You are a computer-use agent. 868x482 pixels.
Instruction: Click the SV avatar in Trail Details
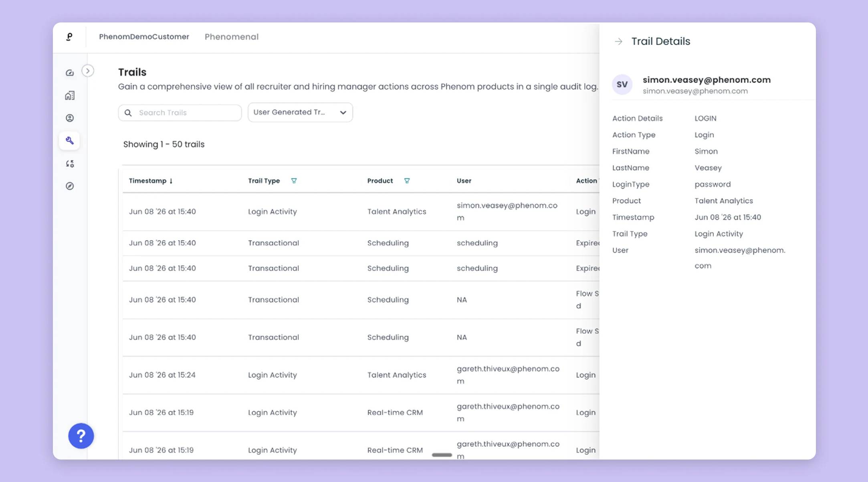tap(622, 85)
